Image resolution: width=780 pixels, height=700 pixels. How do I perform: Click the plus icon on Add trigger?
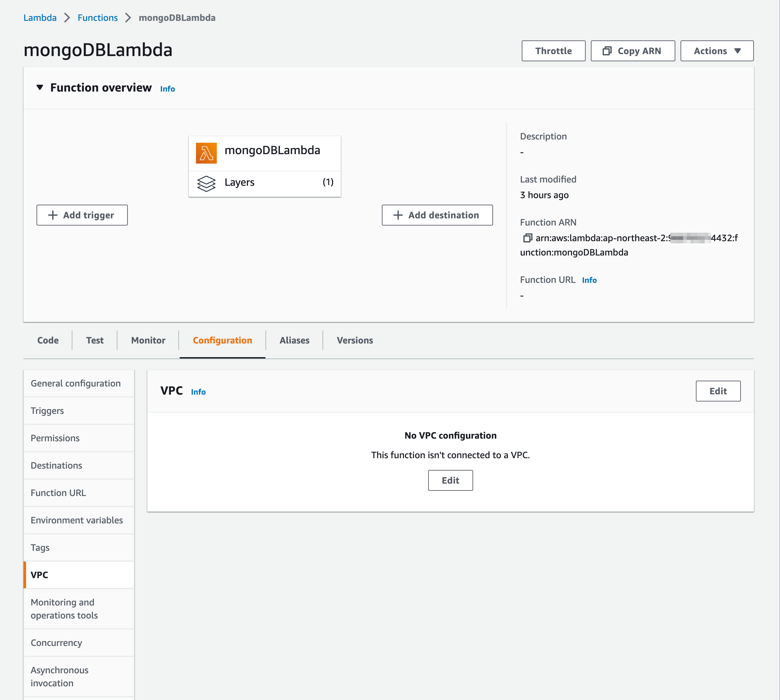52,215
